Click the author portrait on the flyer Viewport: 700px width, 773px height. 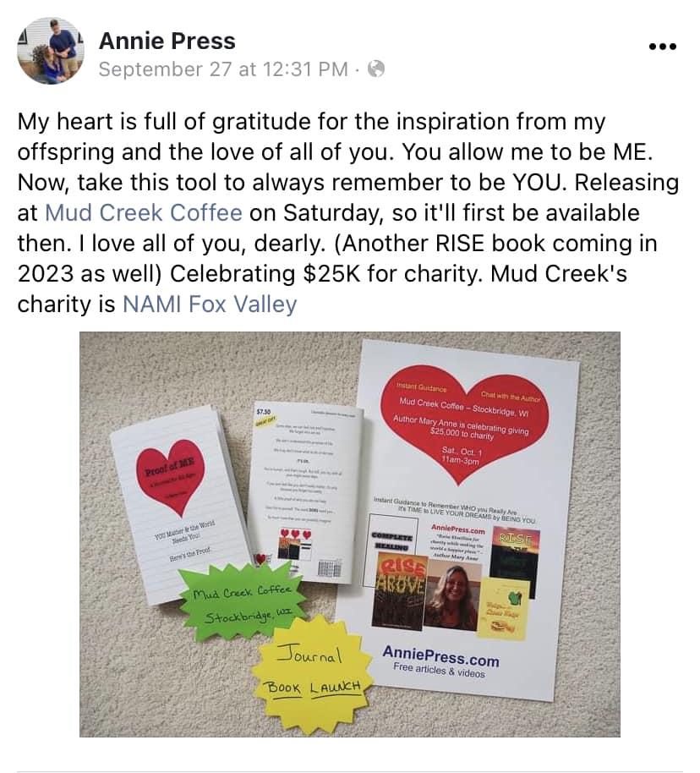(x=452, y=596)
